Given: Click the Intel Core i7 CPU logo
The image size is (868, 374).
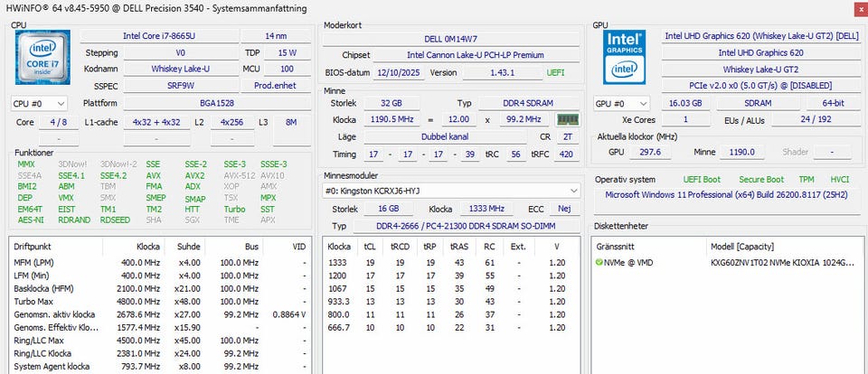Looking at the screenshot, I should [42, 59].
